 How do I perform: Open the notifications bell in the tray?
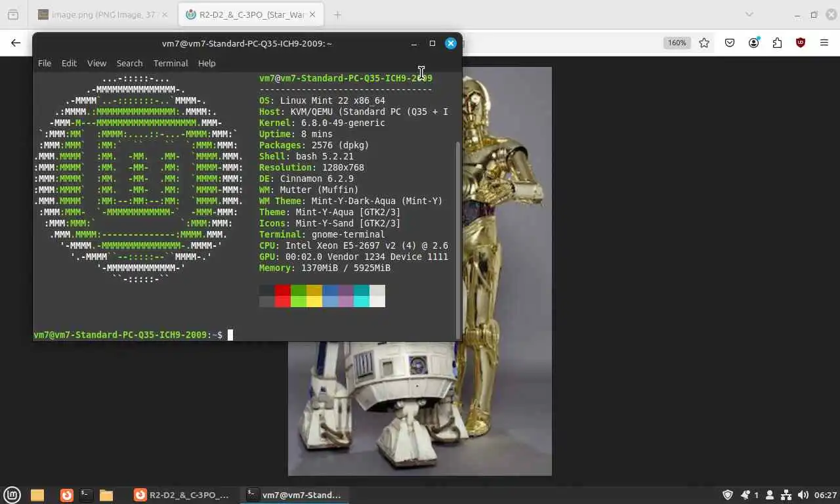(745, 495)
